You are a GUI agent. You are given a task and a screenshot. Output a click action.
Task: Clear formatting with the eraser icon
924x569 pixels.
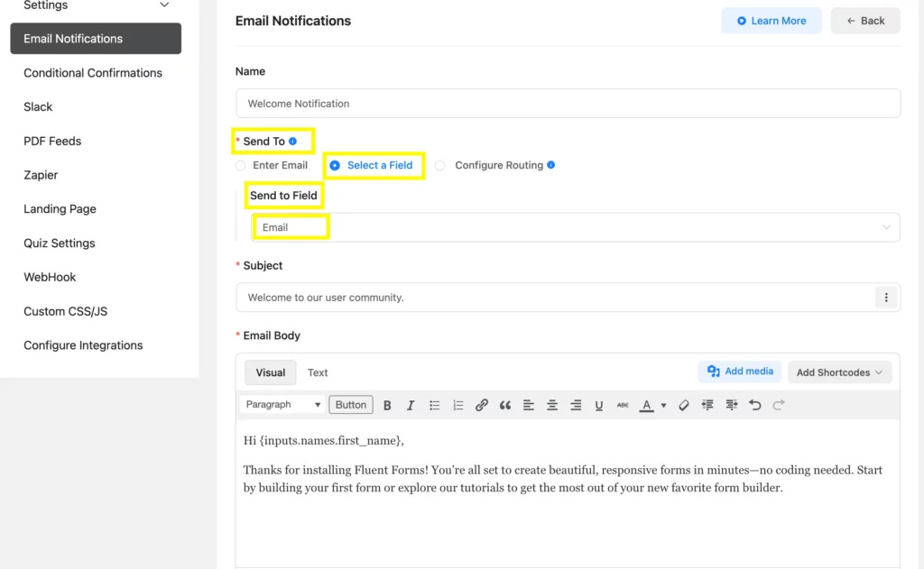pos(683,405)
